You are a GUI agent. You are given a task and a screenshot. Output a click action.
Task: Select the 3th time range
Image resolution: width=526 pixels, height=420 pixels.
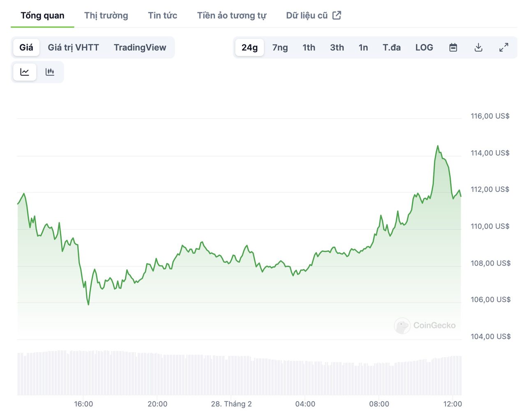pos(337,48)
